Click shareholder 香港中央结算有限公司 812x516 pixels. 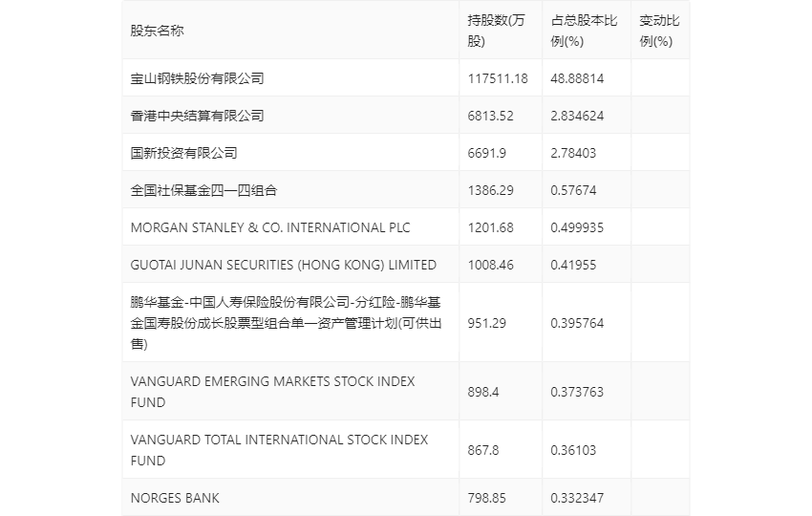tap(198, 116)
